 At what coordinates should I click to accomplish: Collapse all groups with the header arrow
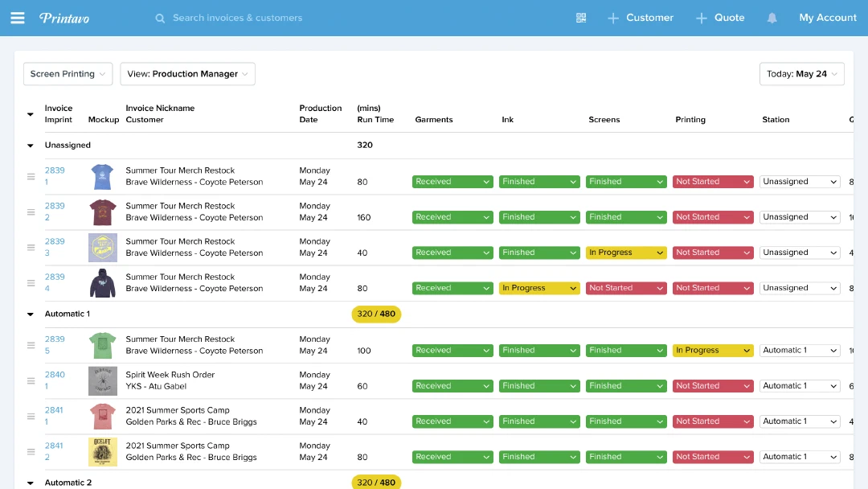(31, 114)
